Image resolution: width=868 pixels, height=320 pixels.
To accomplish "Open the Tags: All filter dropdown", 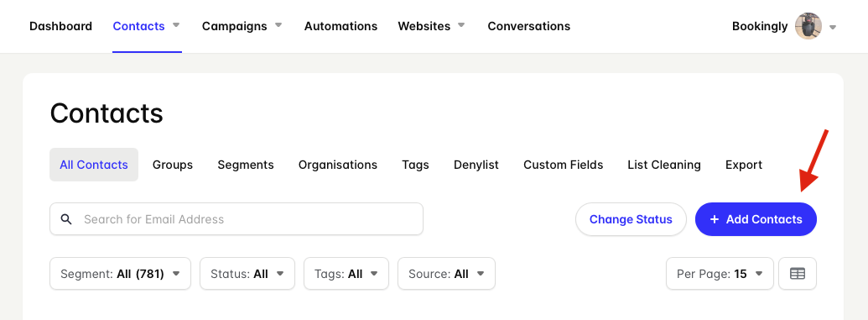I will click(x=346, y=274).
